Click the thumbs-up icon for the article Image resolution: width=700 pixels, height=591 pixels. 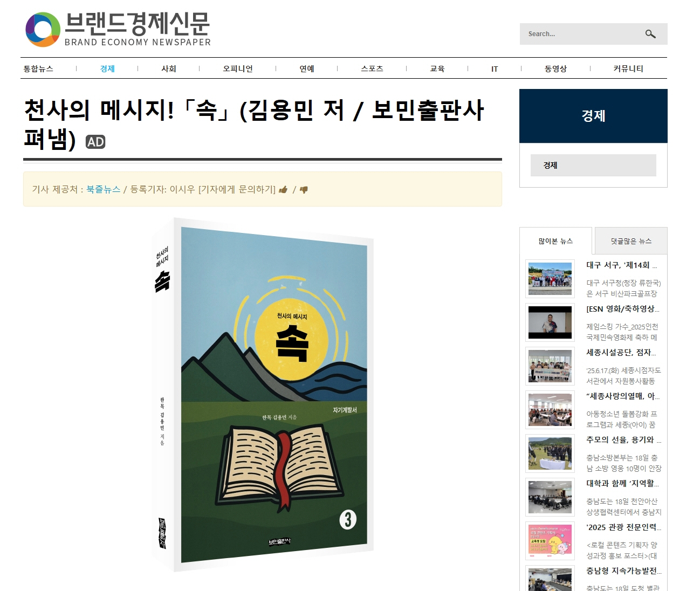(x=283, y=190)
